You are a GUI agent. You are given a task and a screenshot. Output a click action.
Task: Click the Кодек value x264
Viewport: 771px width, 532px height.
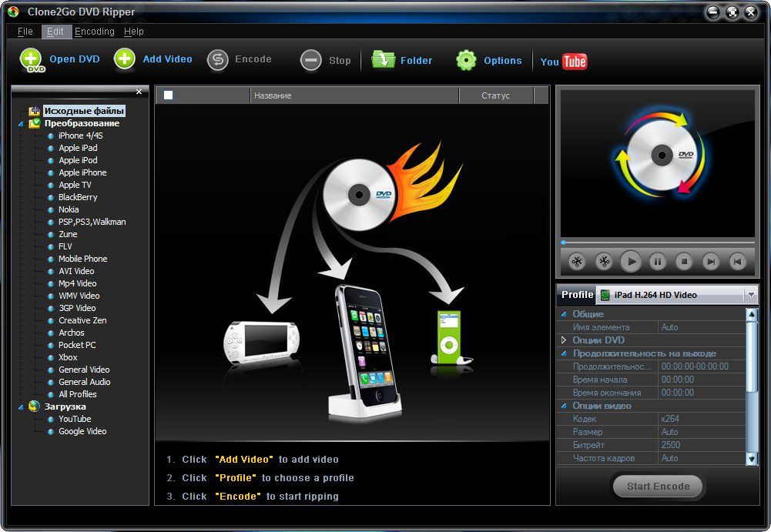(702, 419)
